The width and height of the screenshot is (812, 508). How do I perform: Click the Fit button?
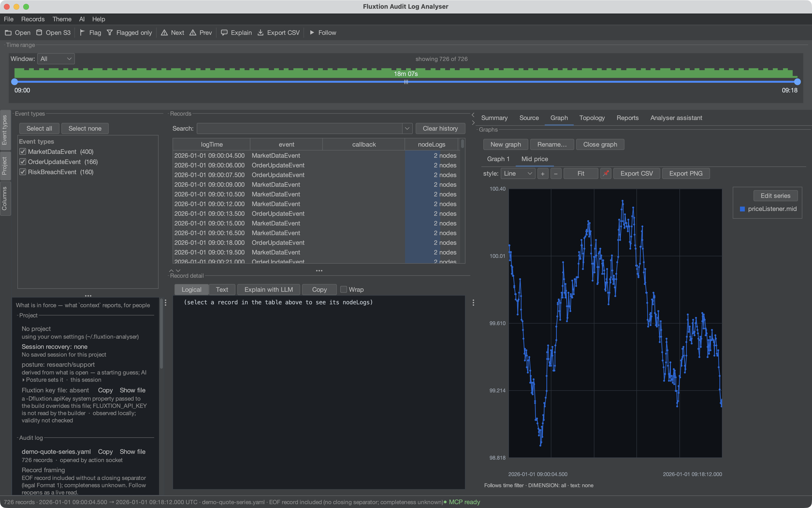[581, 173]
